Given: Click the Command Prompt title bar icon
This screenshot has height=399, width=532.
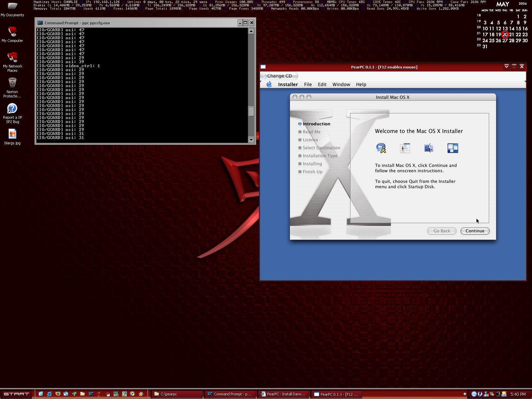Looking at the screenshot, I should 40,23.
